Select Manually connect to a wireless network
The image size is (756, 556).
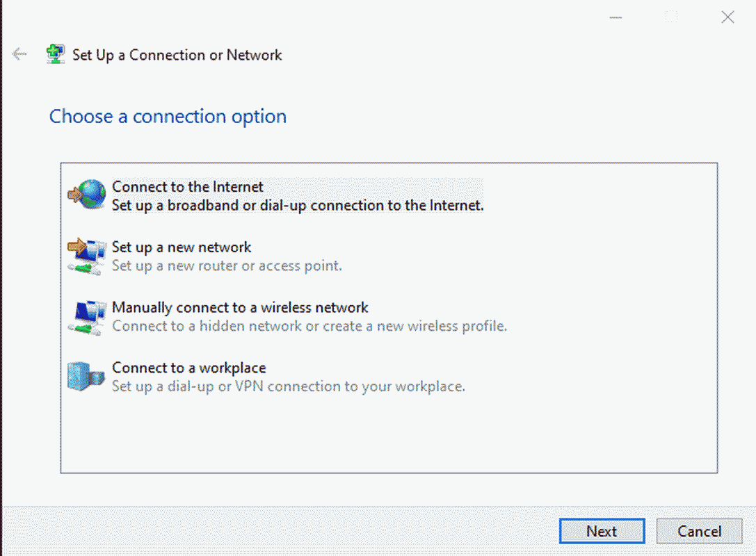pyautogui.click(x=309, y=316)
